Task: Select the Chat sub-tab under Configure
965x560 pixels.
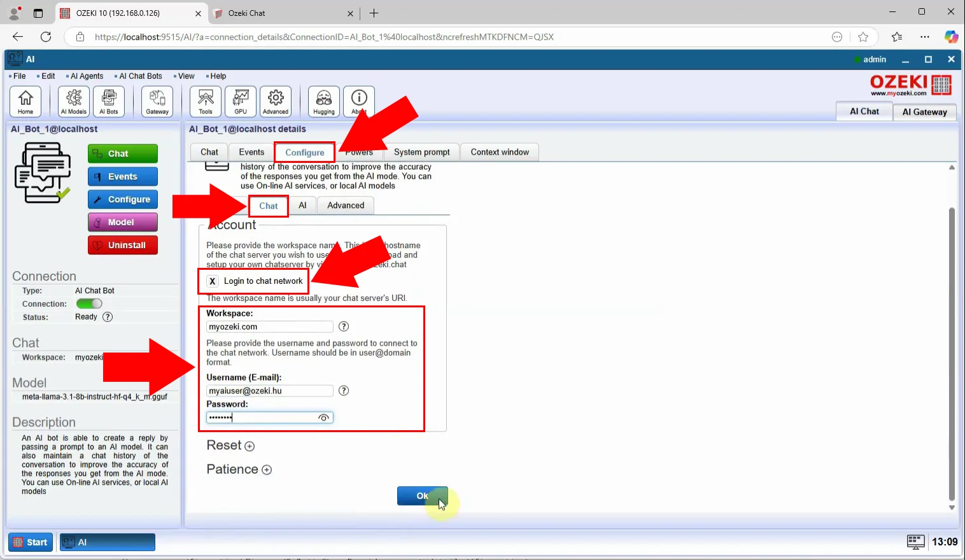Action: pos(269,206)
